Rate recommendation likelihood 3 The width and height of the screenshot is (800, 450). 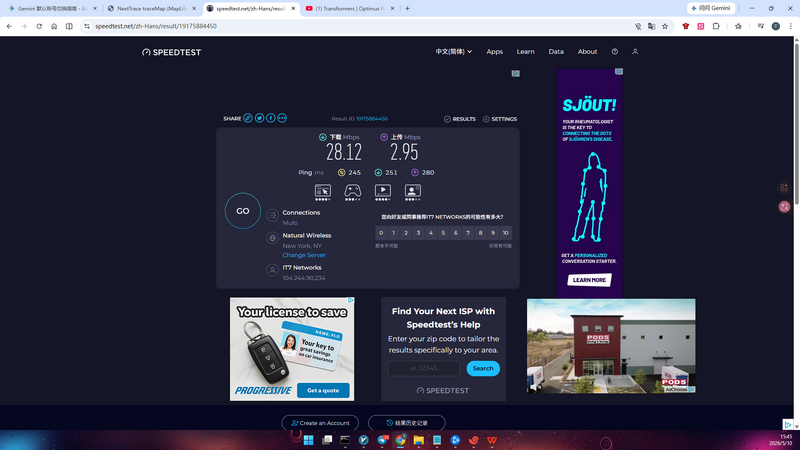tap(418, 233)
